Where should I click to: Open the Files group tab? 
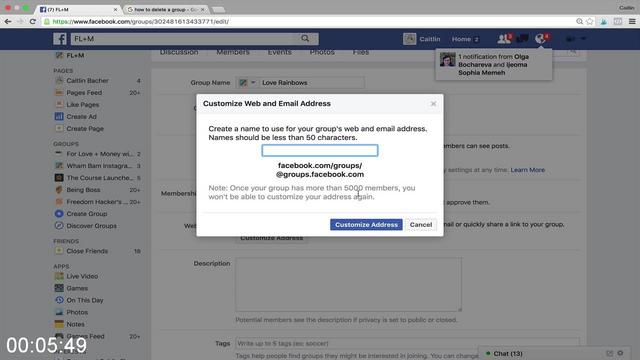click(360, 53)
